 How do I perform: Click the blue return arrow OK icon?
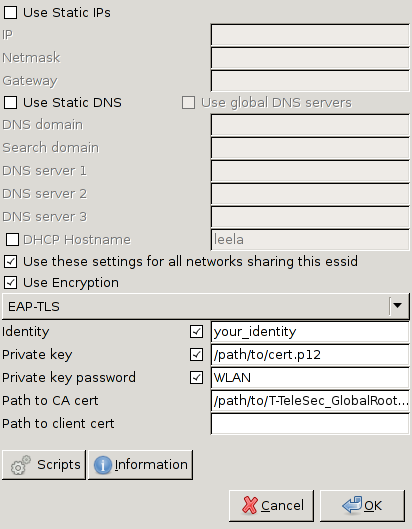[352, 505]
